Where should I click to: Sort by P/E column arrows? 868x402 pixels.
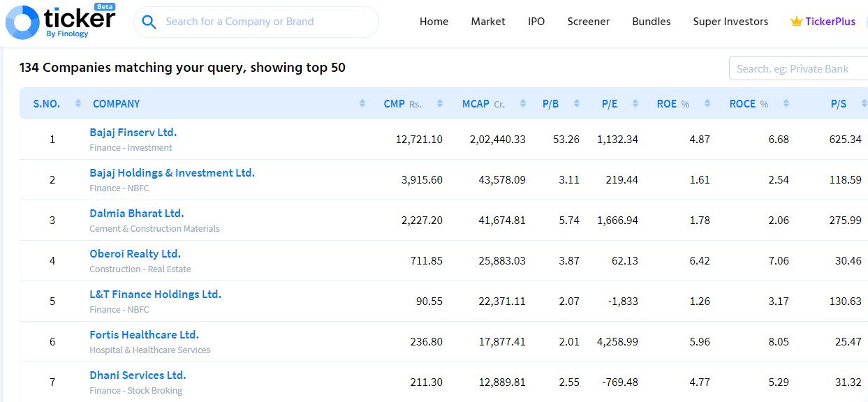(x=635, y=103)
